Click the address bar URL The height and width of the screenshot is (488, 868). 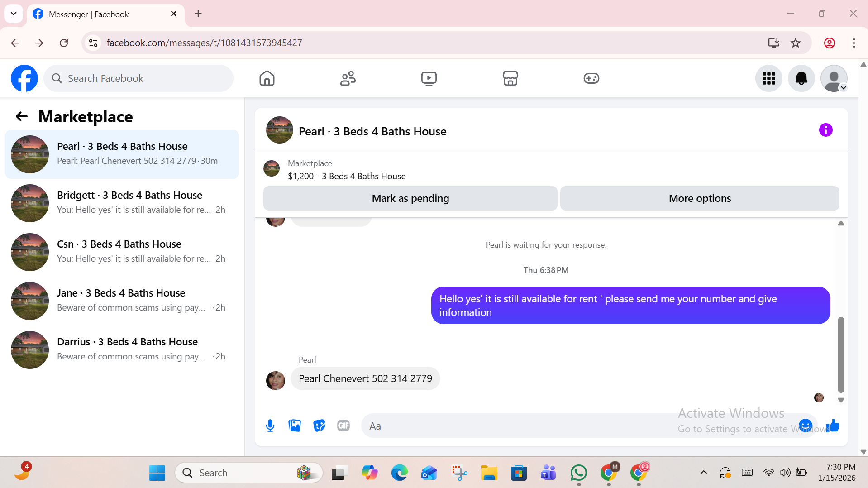tap(204, 43)
